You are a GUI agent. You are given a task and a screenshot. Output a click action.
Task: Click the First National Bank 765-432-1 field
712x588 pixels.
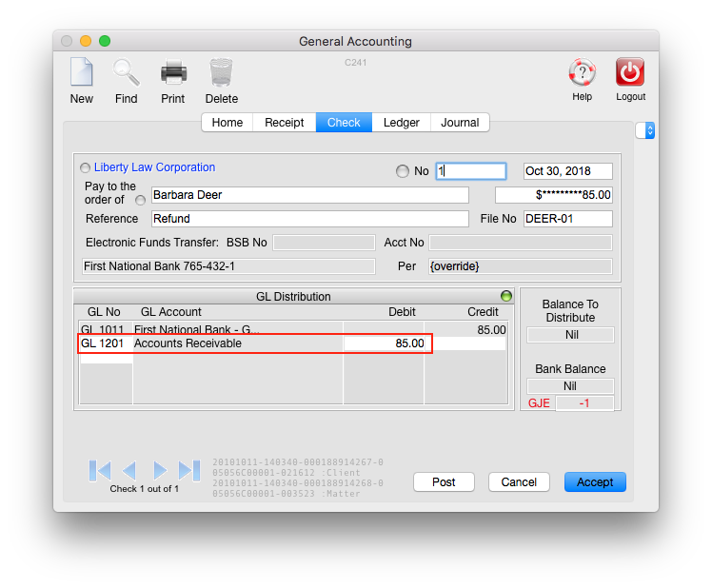pyautogui.click(x=228, y=266)
